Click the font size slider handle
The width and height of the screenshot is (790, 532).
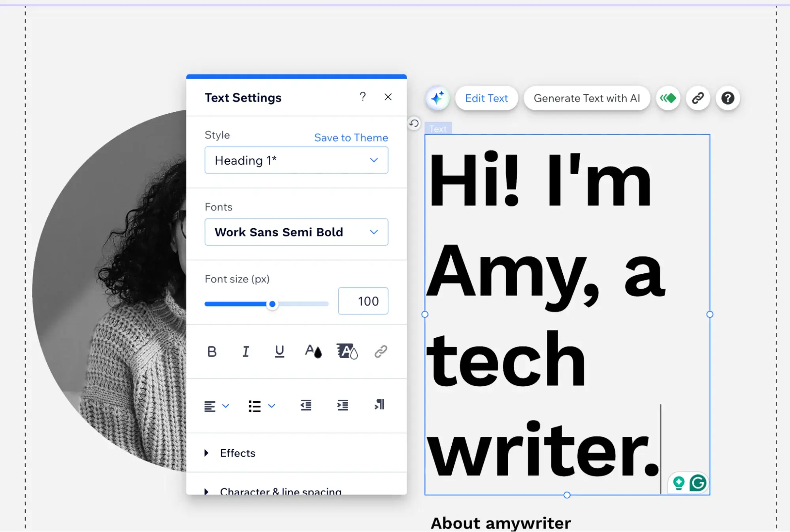[x=272, y=304]
